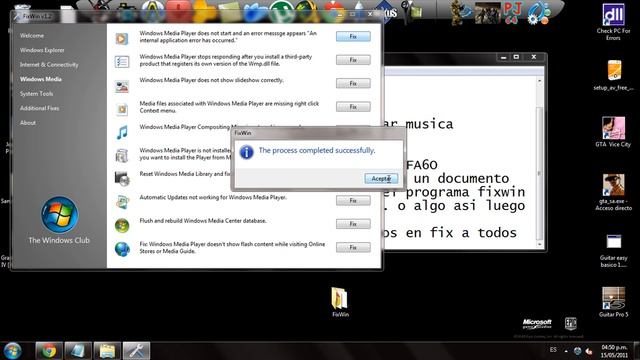640x360 pixels.
Task: Fix Media Player slideshow not showing correctly
Action: (353, 83)
